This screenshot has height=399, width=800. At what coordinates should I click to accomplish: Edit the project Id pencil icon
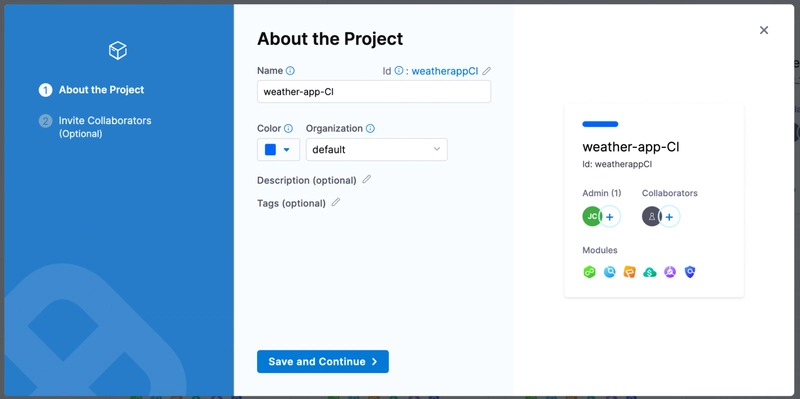pyautogui.click(x=487, y=71)
